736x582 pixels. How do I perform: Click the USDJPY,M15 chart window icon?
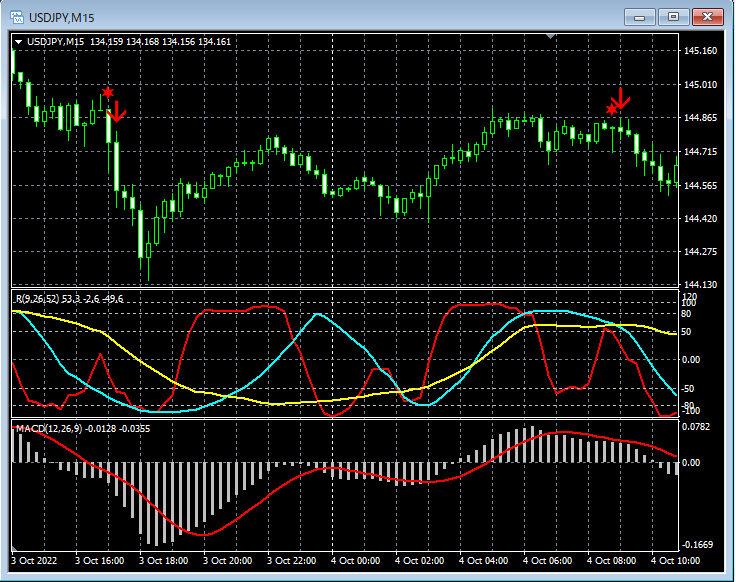[x=16, y=17]
